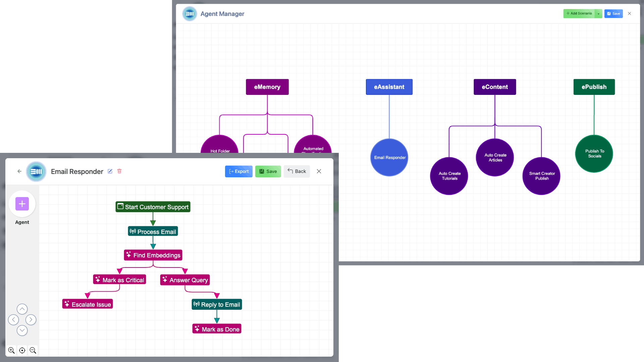Click the Export button
This screenshot has height=362, width=644.
pos(238,171)
